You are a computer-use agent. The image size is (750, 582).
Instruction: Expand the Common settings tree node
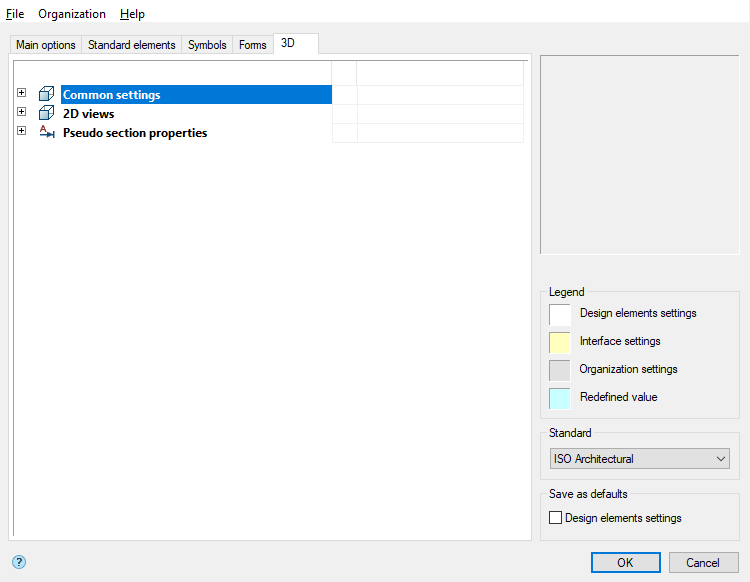[x=21, y=94]
